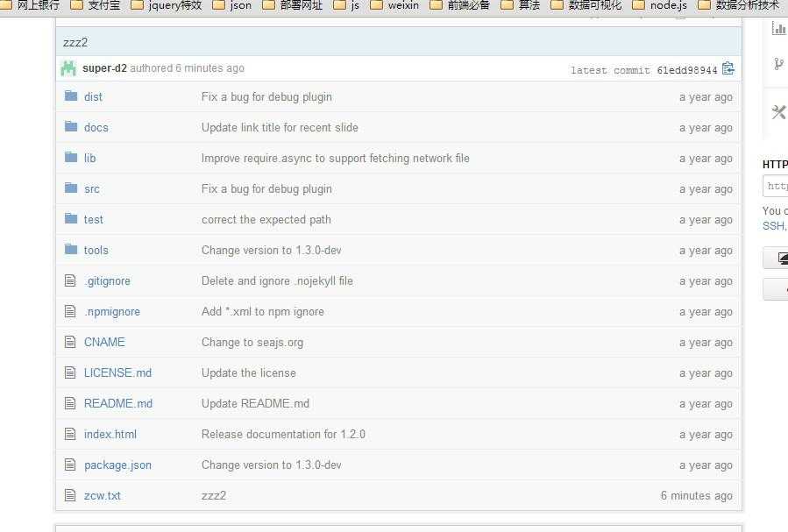The image size is (788, 532).
Task: Open the docs directory link
Action: [x=96, y=128]
